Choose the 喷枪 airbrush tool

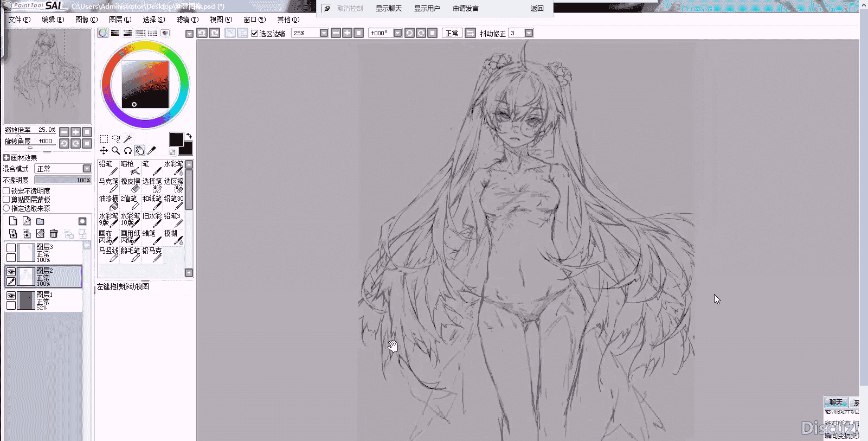point(130,168)
